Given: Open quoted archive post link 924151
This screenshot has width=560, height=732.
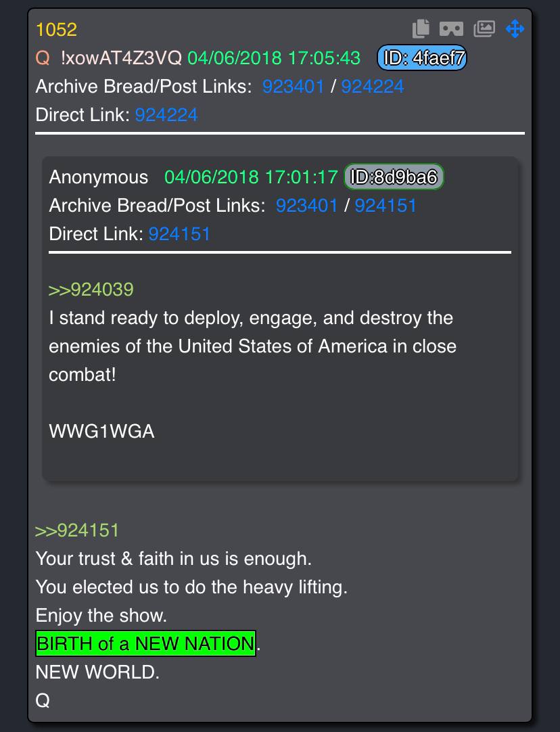Looking at the screenshot, I should click(x=386, y=206).
